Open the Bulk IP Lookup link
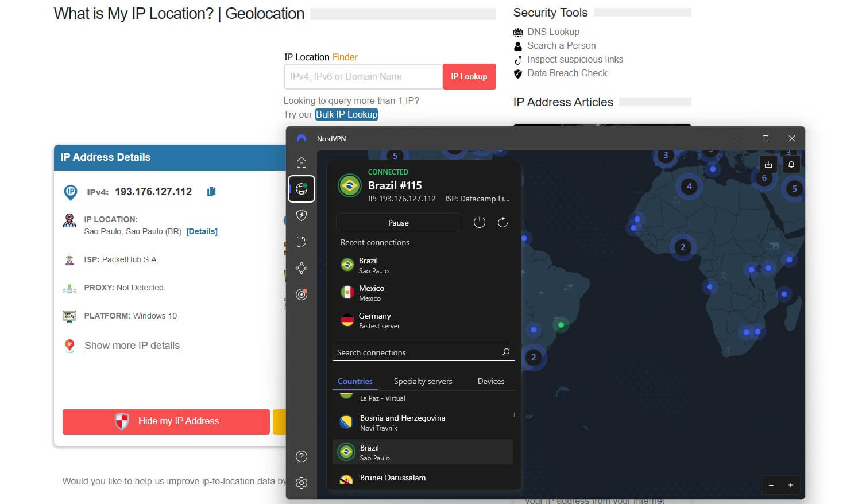The image size is (862, 504). click(x=347, y=114)
